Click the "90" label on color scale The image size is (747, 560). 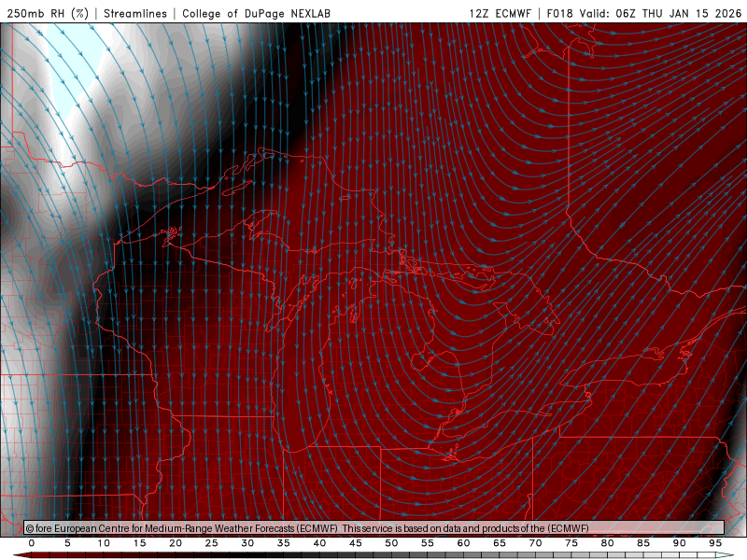[x=680, y=543]
